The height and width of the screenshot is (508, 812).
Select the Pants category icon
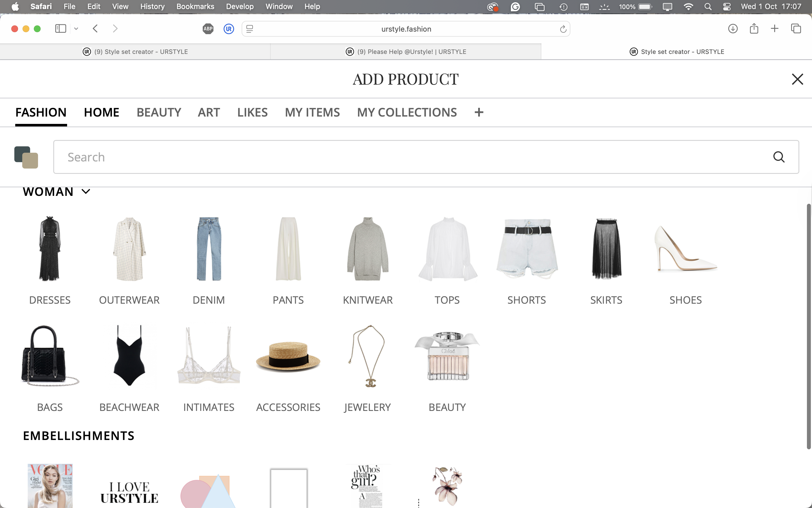(x=288, y=249)
